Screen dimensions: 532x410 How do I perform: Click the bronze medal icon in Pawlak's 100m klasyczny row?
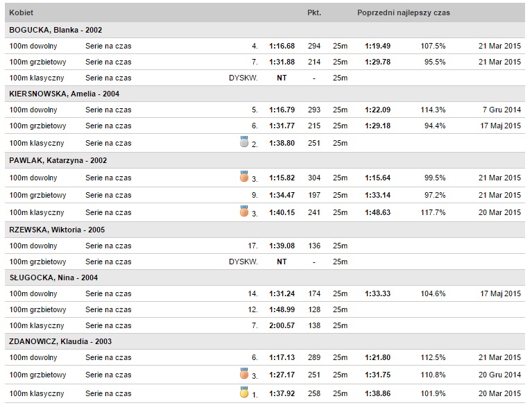244,211
